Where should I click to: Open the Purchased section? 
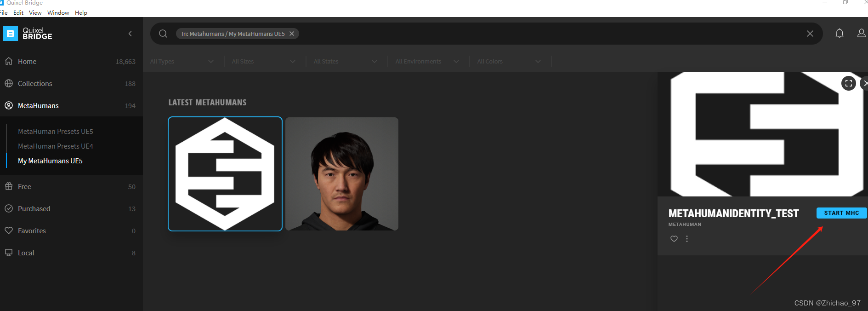[x=71, y=208]
